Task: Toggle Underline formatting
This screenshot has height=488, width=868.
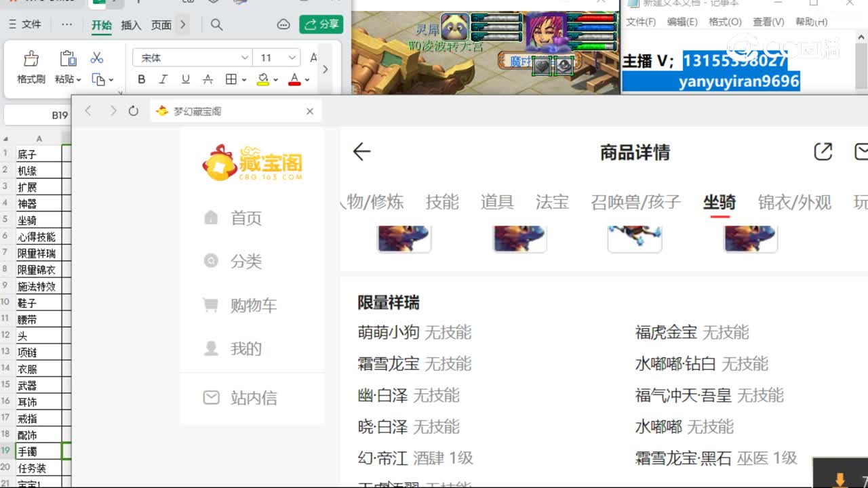Action: click(186, 79)
